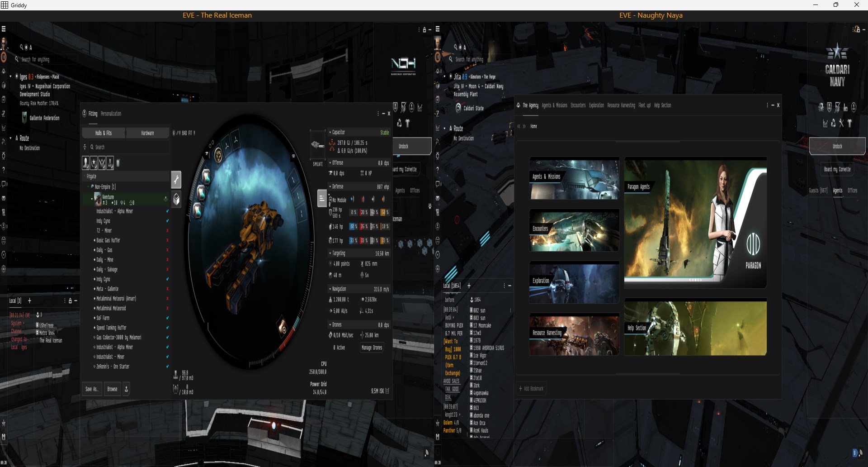Image resolution: width=868 pixels, height=467 pixels.
Task: Open the Agency window's three-dot menu
Action: (767, 105)
